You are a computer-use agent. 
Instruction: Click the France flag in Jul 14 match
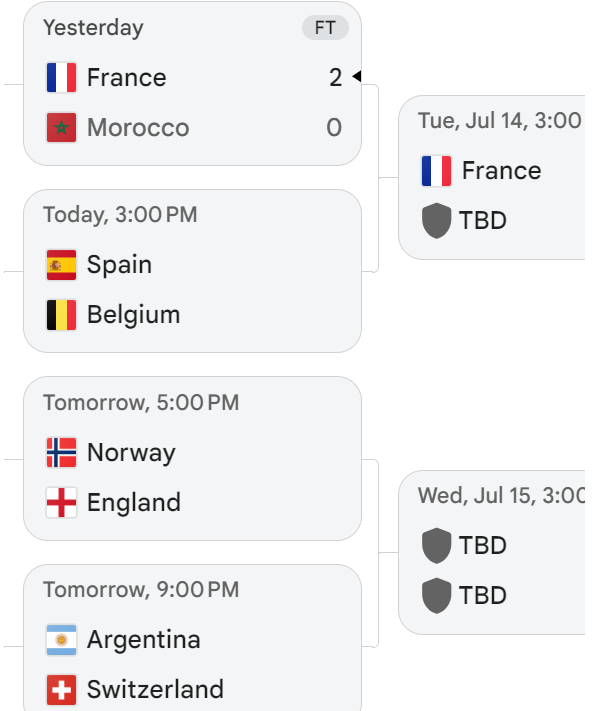point(436,171)
